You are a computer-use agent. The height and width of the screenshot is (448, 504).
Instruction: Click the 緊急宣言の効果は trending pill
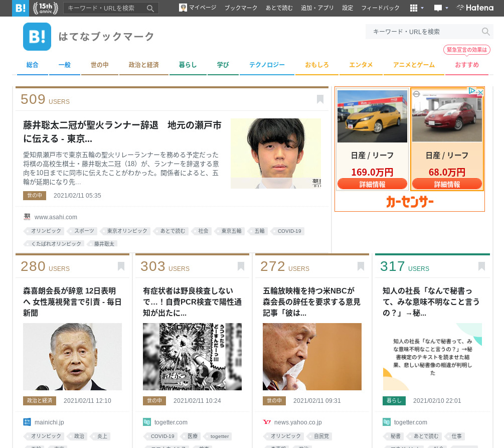pos(467,50)
